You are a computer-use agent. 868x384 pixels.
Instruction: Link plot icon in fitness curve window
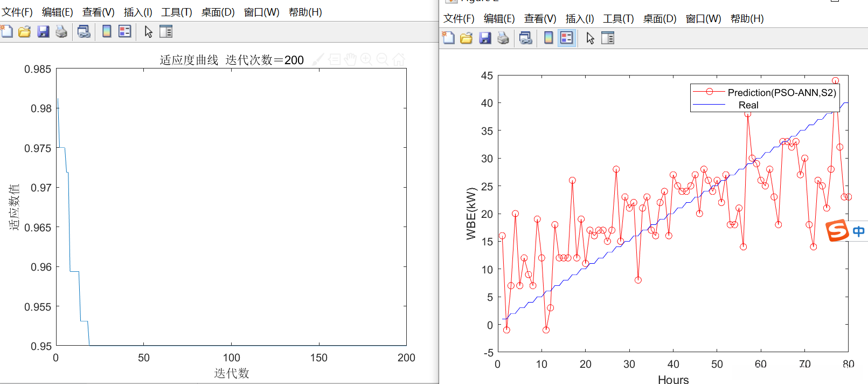[x=84, y=31]
